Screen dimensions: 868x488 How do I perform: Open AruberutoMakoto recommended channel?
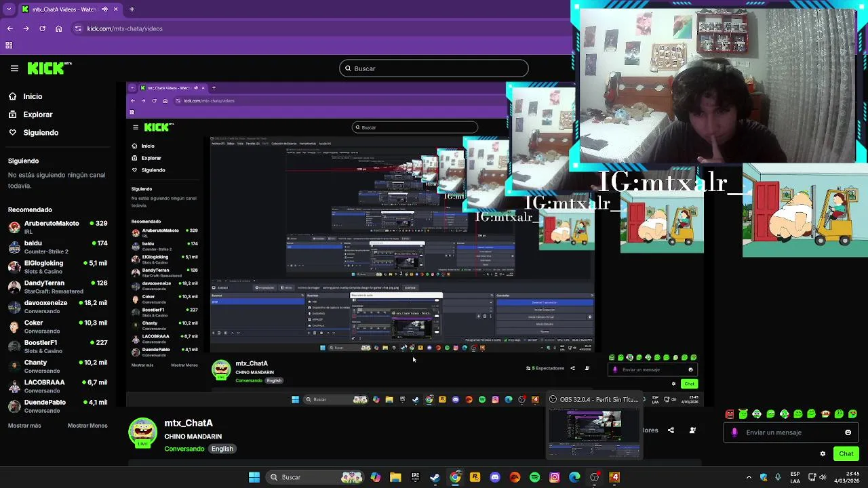click(x=58, y=227)
